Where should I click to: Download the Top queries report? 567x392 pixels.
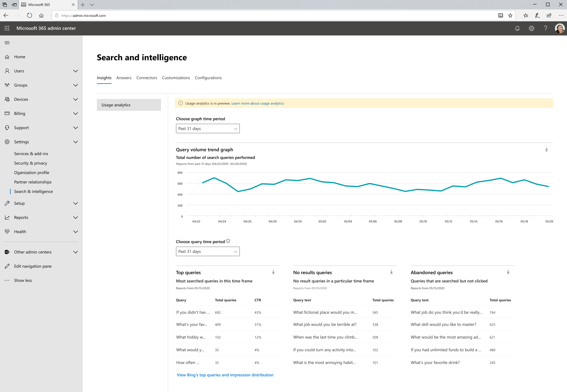coord(273,272)
